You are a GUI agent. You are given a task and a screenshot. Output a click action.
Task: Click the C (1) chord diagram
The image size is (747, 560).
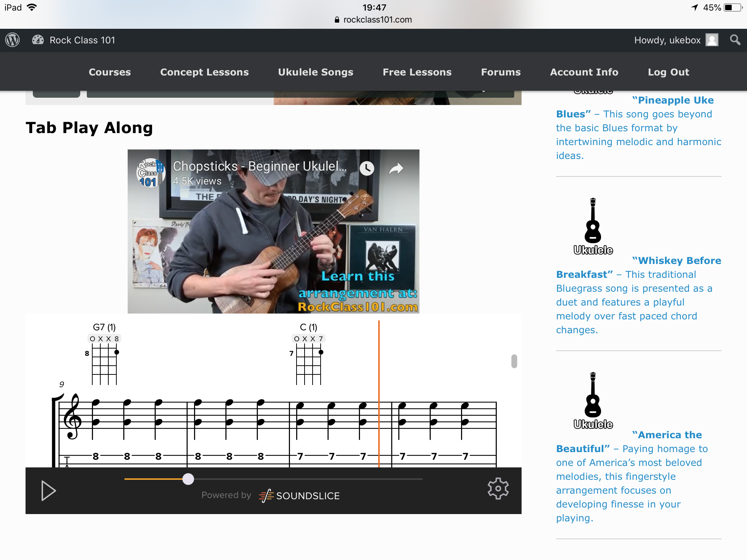click(x=309, y=354)
